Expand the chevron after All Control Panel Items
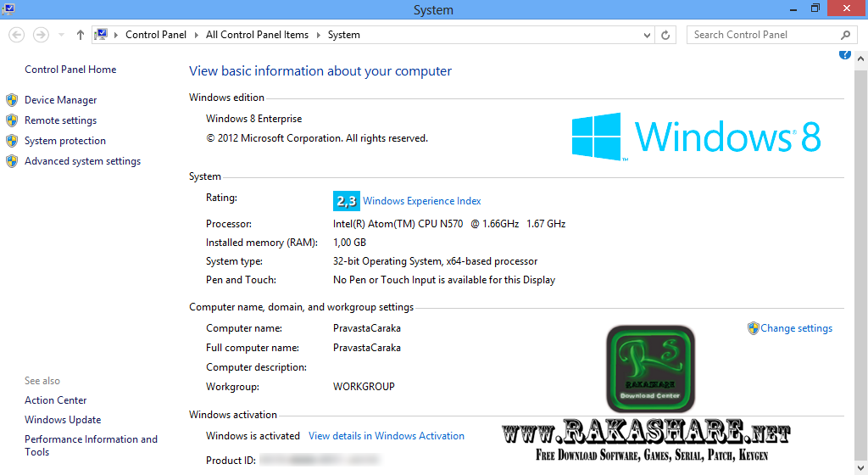The width and height of the screenshot is (868, 475). point(319,35)
